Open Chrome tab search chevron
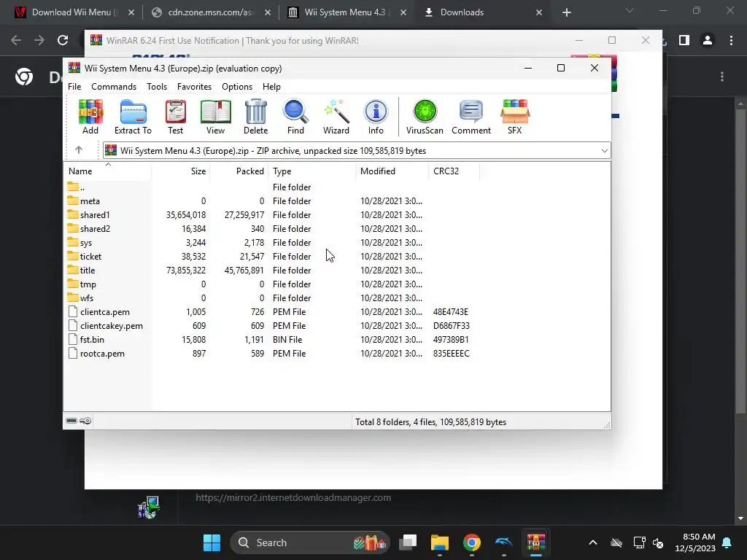This screenshot has width=747, height=560. pyautogui.click(x=630, y=10)
